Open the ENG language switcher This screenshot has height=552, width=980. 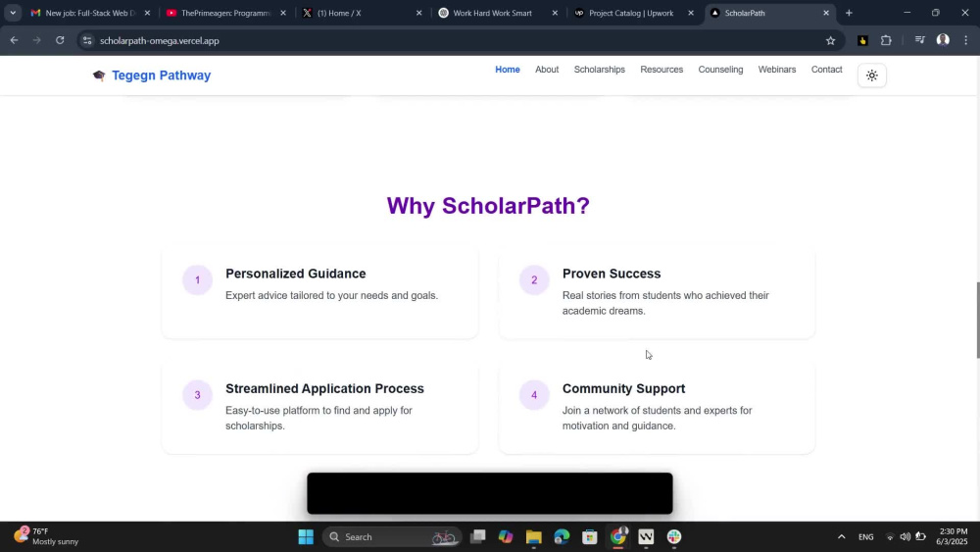pyautogui.click(x=865, y=537)
